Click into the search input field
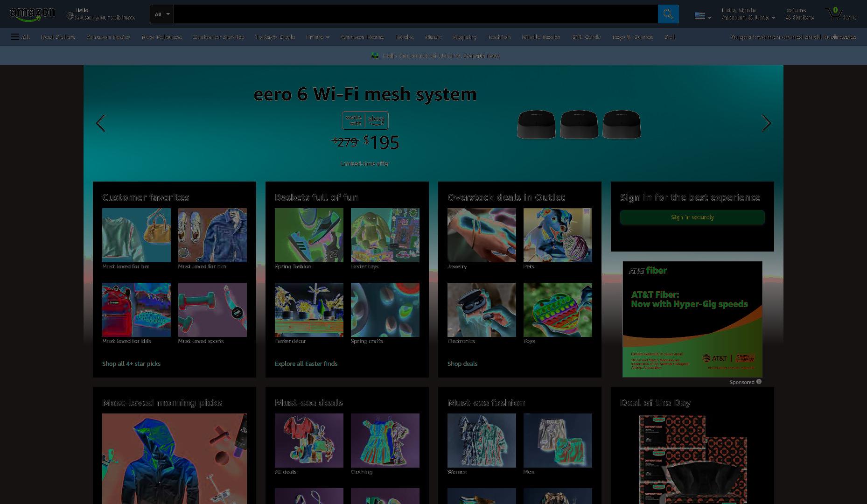The width and height of the screenshot is (867, 504). click(415, 14)
